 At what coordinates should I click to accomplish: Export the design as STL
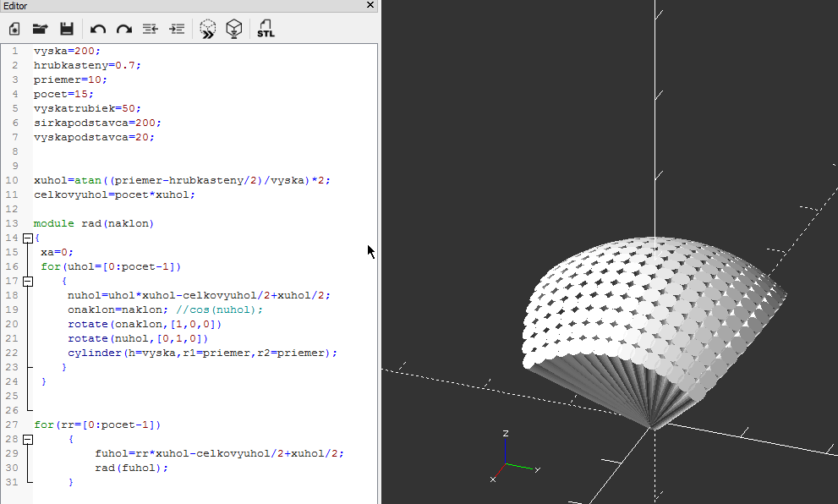point(266,29)
